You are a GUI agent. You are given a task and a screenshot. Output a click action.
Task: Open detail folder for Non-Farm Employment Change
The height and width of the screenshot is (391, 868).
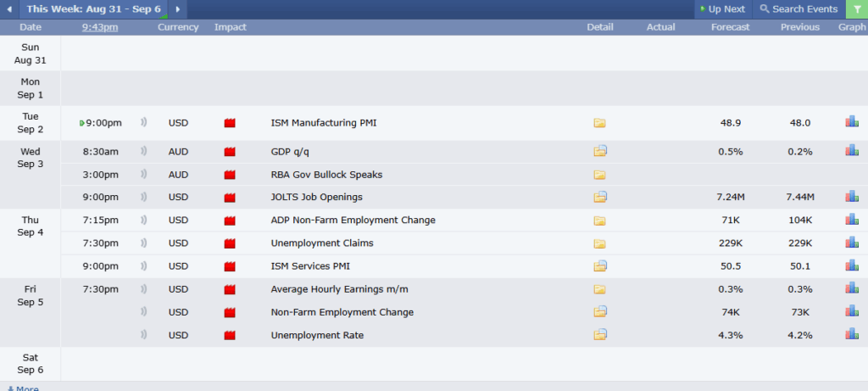[x=600, y=311]
